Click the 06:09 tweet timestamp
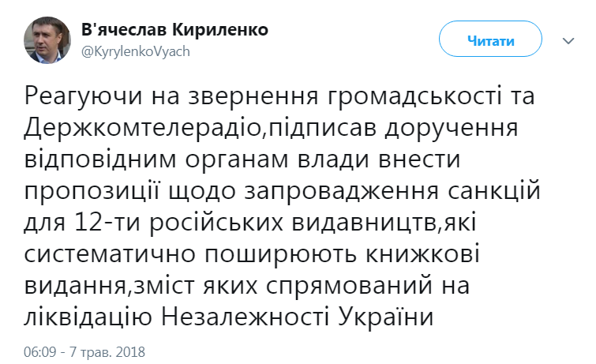The image size is (596, 364). click(39, 350)
